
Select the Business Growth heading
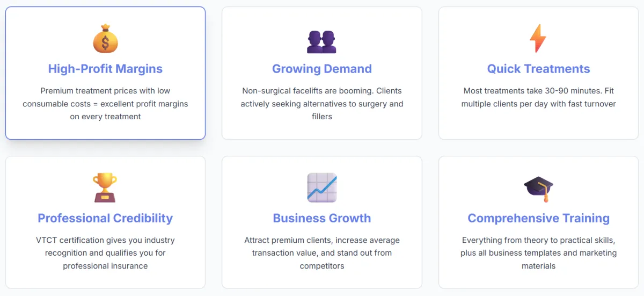click(322, 218)
